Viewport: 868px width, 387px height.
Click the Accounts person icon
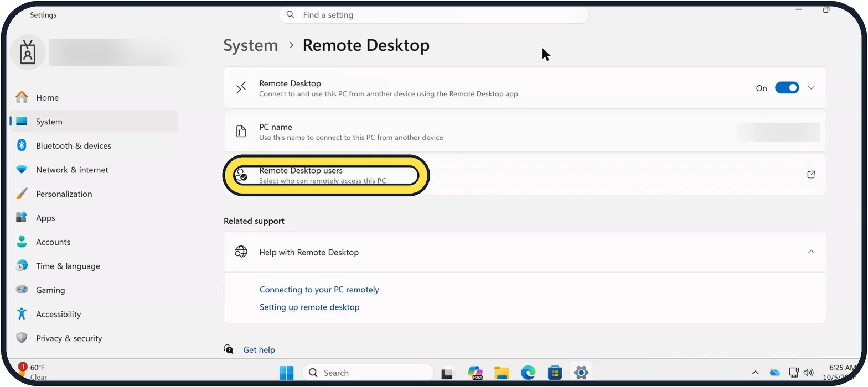pyautogui.click(x=22, y=242)
